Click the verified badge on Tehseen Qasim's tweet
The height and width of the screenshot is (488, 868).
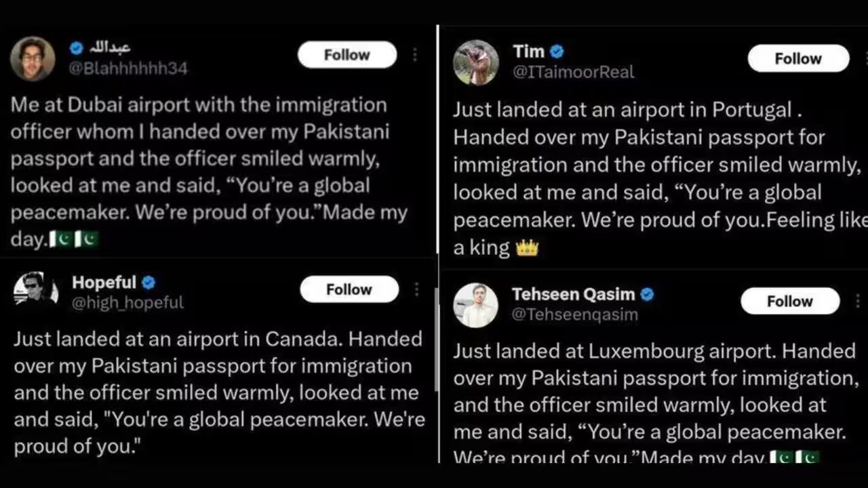pyautogui.click(x=646, y=294)
